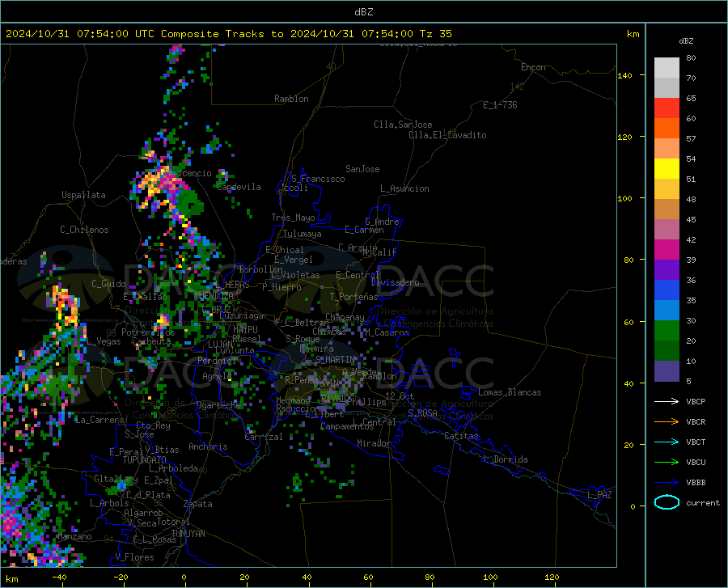Click the 'Carrizal' map label
Viewport: 728px width, 588px height.
[264, 438]
